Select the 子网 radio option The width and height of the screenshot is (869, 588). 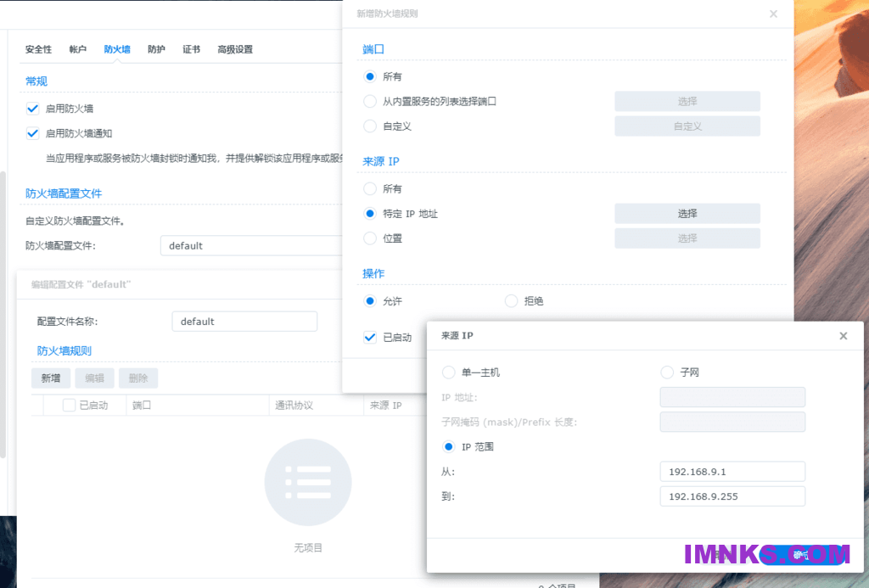tap(667, 372)
